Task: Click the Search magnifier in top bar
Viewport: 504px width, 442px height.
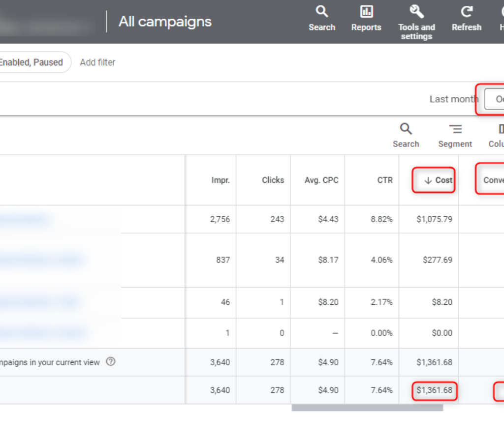Action: pyautogui.click(x=322, y=12)
